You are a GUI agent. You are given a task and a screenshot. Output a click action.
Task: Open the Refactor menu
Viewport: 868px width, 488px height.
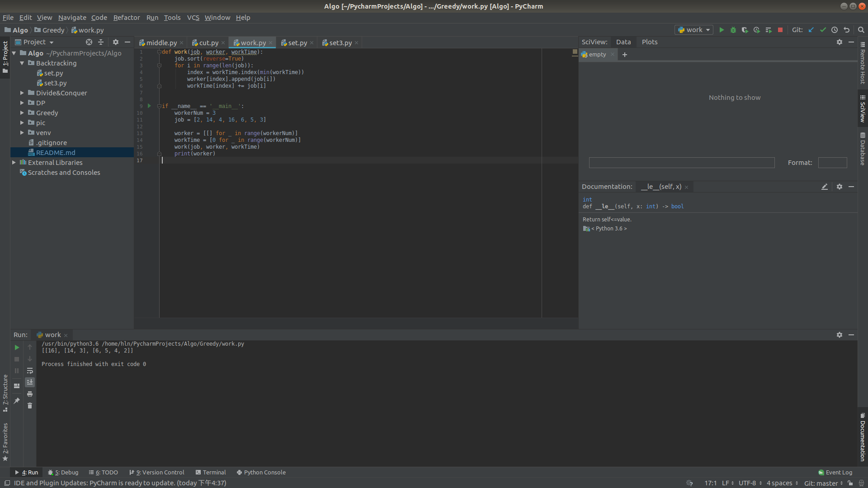(x=126, y=18)
